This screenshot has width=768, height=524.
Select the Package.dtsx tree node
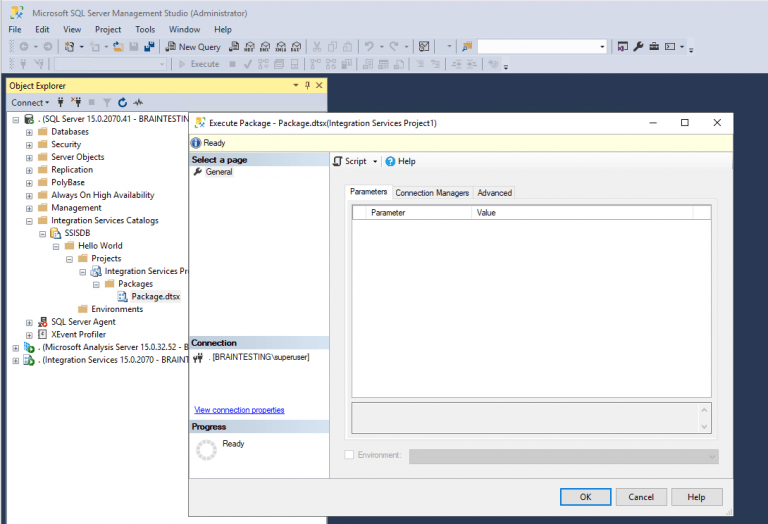(155, 296)
